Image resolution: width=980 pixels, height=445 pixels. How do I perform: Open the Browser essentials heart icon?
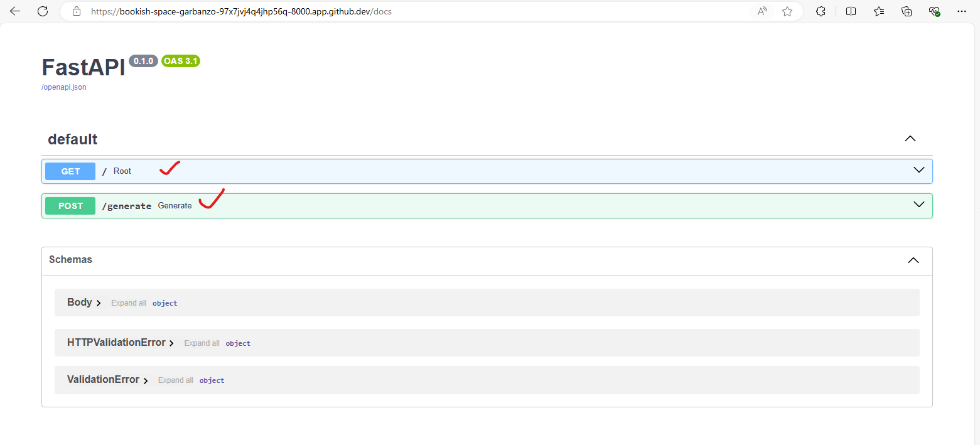click(934, 11)
